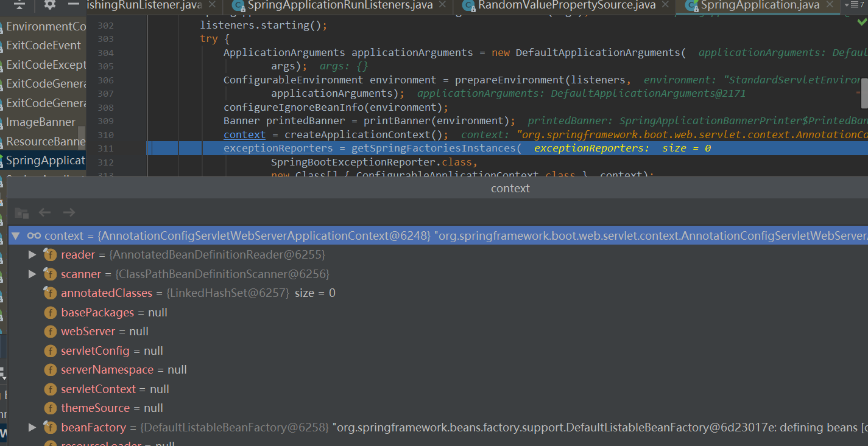The image size is (868, 446).
Task: Click forward arrow in context popup
Action: pos(69,212)
